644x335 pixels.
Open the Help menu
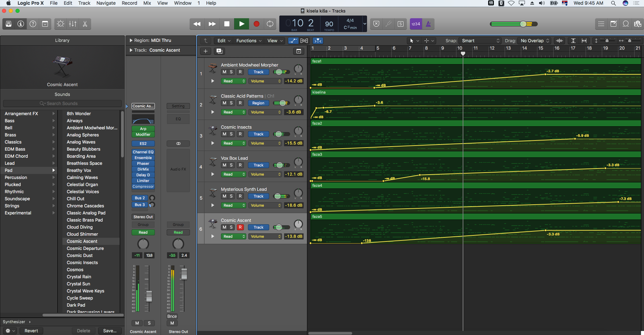pyautogui.click(x=211, y=3)
